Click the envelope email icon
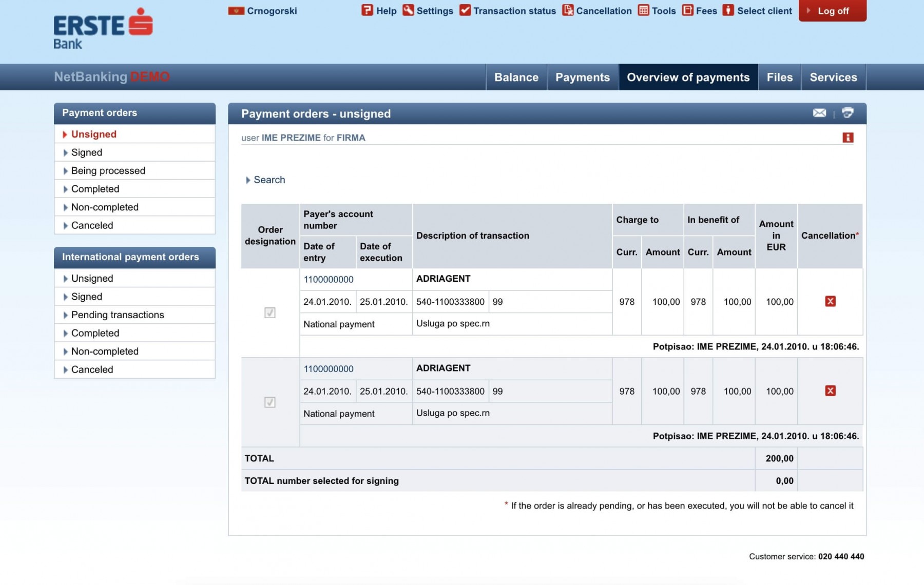 (819, 113)
